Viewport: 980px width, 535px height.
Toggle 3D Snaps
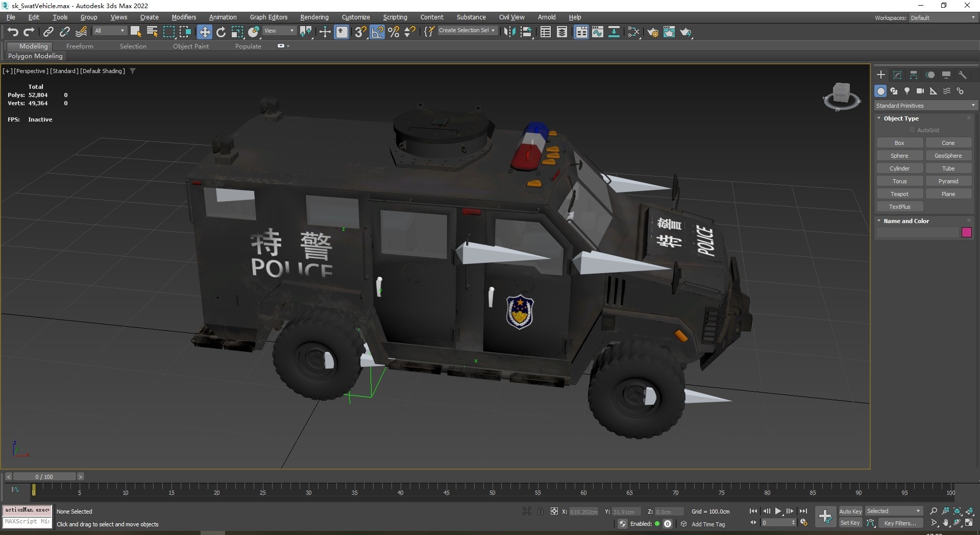point(361,32)
